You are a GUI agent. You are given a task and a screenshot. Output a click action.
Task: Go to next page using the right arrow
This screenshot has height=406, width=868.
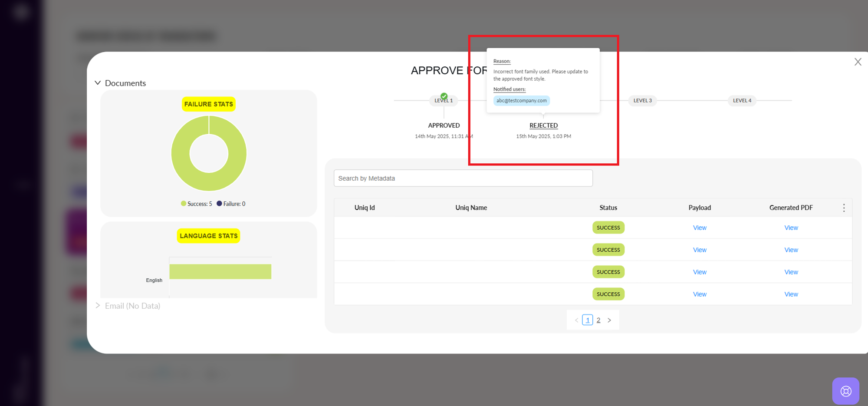[x=609, y=320]
